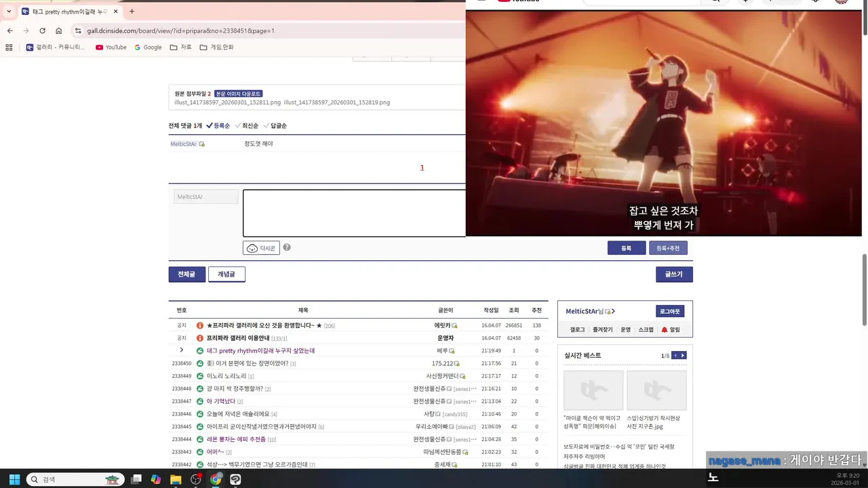Screen dimensions: 868x488
Task: Open post 아 기억났다
Action: tap(221, 401)
